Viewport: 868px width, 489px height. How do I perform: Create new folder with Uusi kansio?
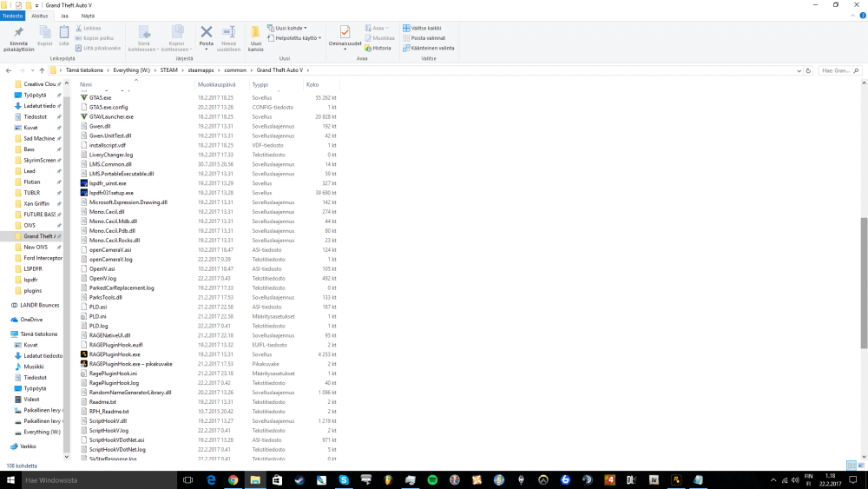(256, 38)
